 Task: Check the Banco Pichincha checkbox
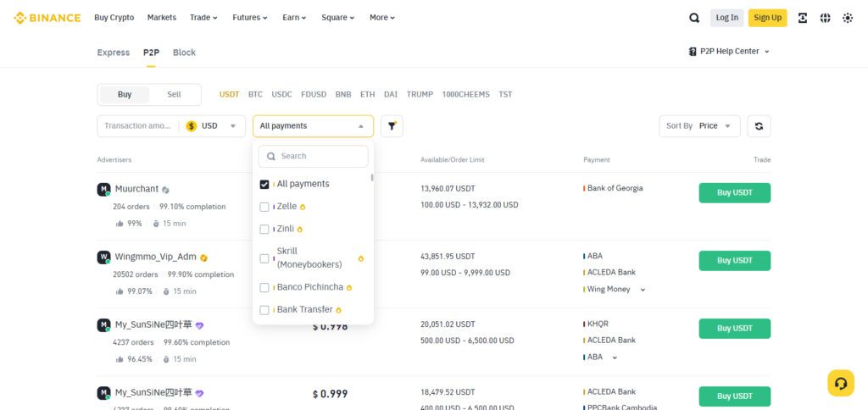coord(264,288)
